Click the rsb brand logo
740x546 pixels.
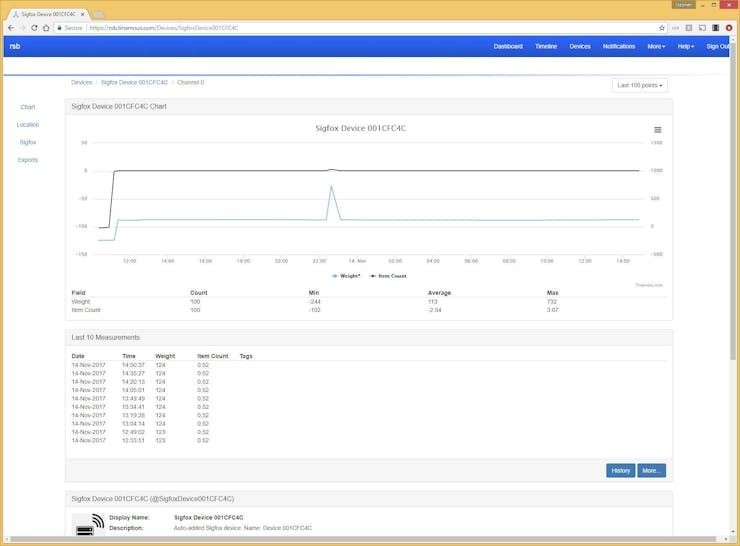(x=15, y=46)
